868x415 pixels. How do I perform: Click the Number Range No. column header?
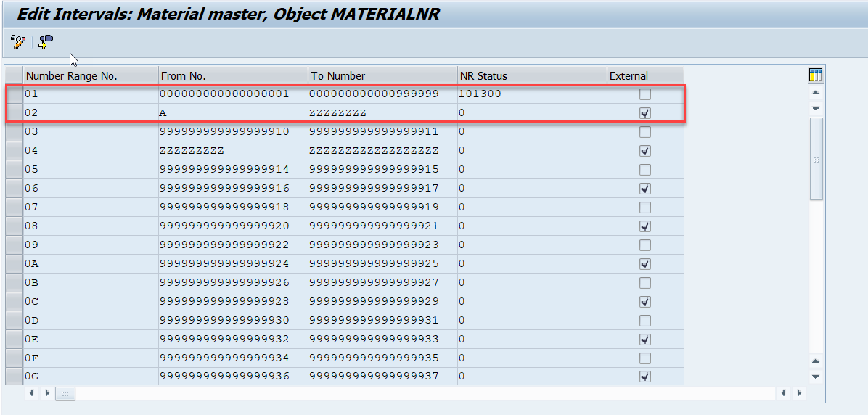91,75
